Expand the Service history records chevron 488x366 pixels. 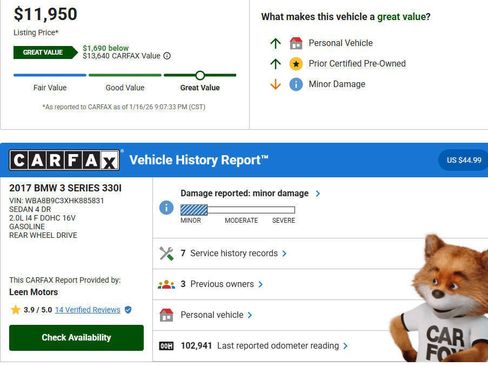pyautogui.click(x=284, y=253)
